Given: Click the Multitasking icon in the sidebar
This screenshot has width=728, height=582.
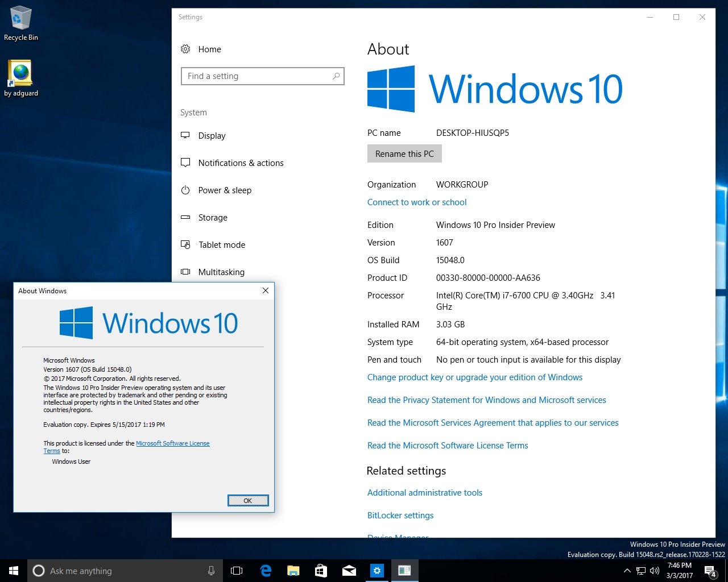Looking at the screenshot, I should pyautogui.click(x=185, y=272).
